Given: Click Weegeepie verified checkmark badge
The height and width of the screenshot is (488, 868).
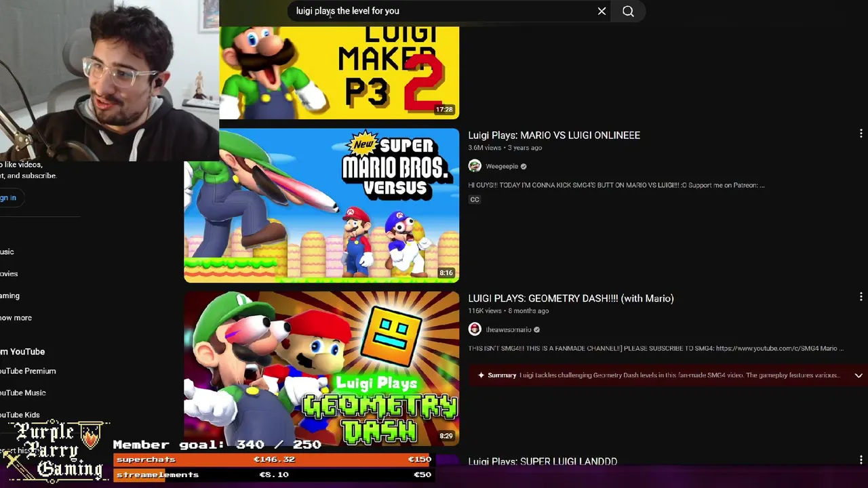Looking at the screenshot, I should point(524,166).
